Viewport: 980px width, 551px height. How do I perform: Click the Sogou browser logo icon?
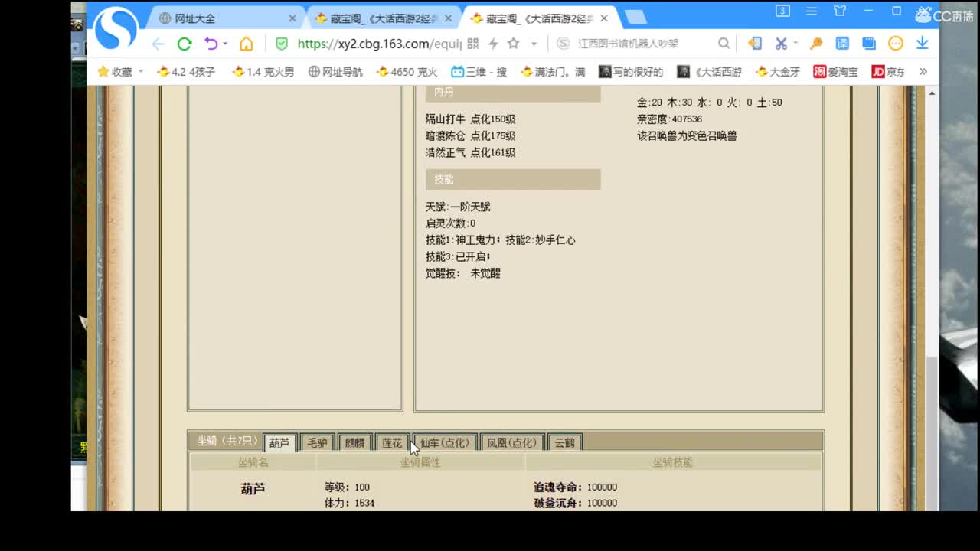[x=116, y=29]
